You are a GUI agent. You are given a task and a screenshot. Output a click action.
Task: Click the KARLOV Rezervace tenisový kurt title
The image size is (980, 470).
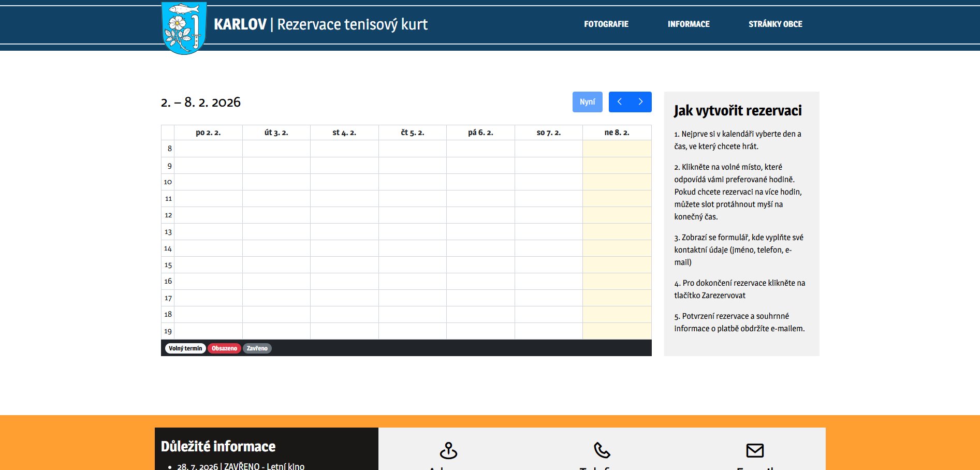click(320, 24)
